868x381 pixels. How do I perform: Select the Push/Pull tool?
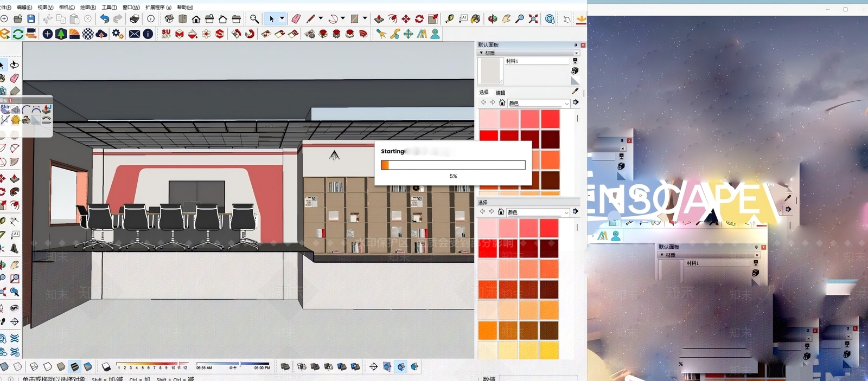[379, 19]
